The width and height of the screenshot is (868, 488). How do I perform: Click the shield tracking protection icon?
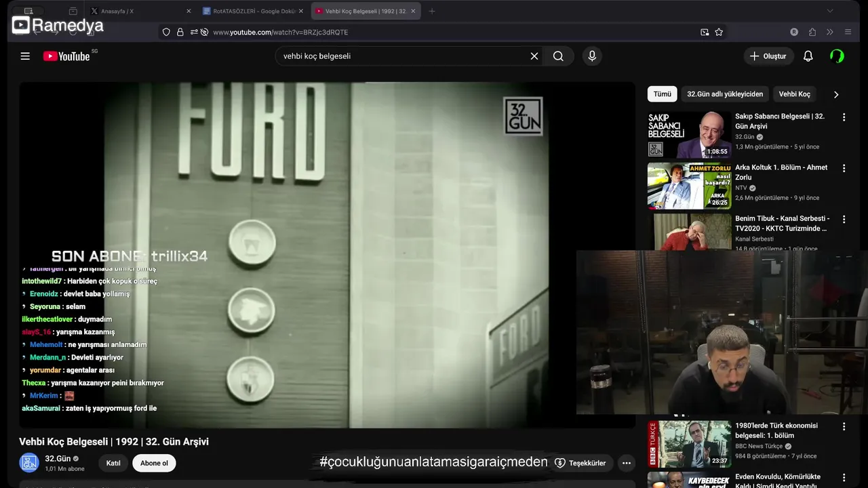pos(166,32)
